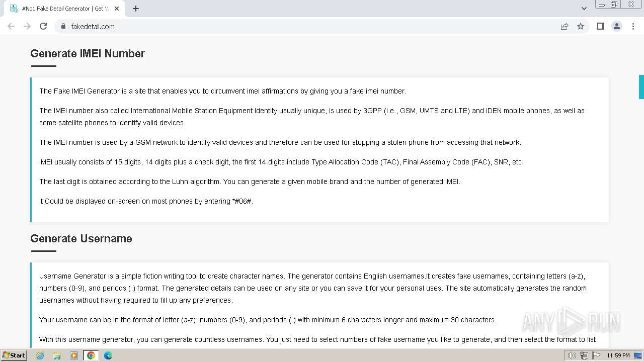Open the Windows Start menu
The image size is (644, 362).
(x=14, y=355)
